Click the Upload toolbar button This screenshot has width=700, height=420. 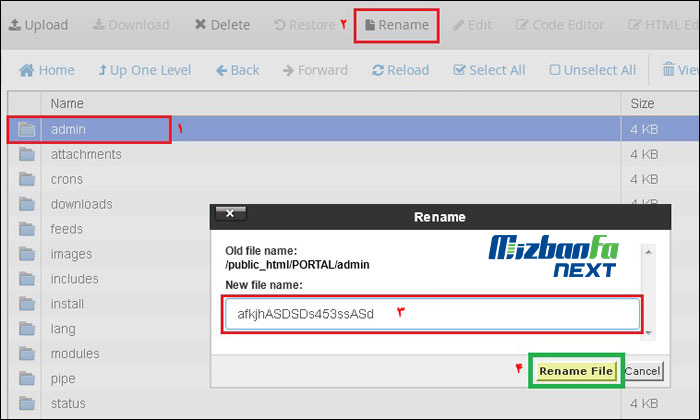pos(38,25)
